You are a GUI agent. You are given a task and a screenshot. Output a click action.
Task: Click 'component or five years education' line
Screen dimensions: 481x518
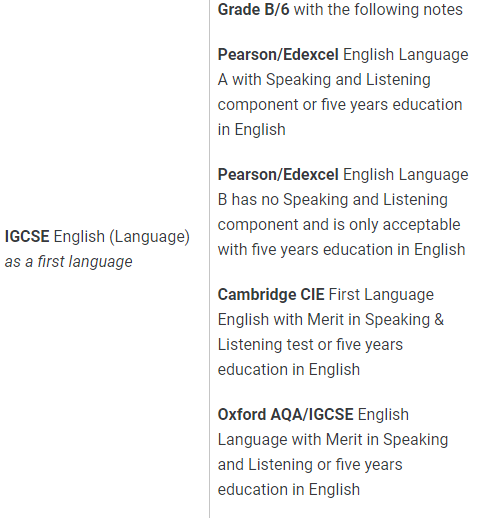340,105
